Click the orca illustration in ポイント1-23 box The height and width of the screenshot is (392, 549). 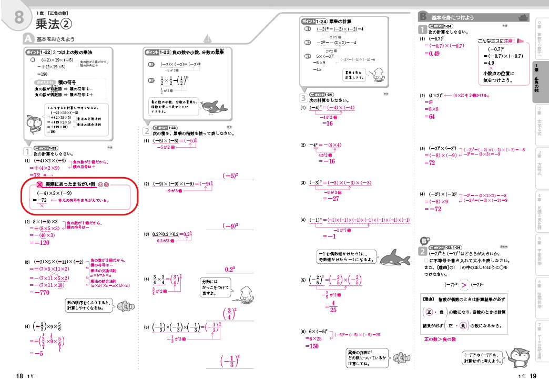point(213,107)
